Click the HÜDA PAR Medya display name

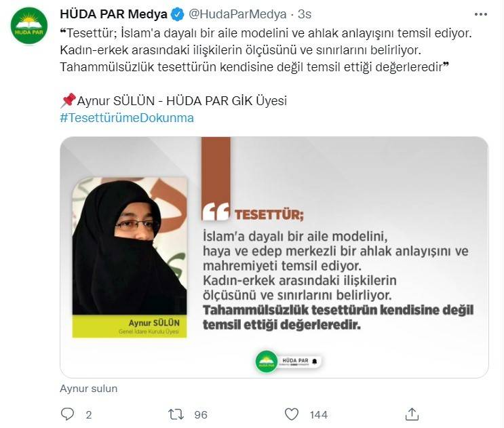click(x=113, y=14)
